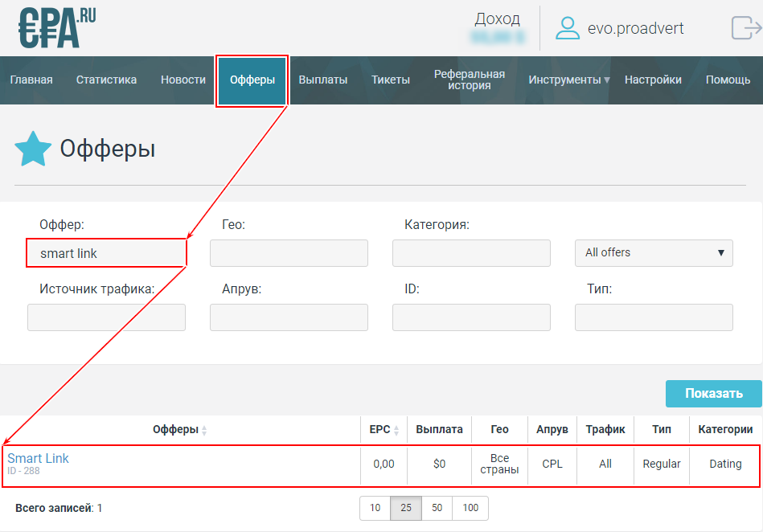Focus the Источник трафика field
Viewport: 763px width, 532px height.
(106, 317)
